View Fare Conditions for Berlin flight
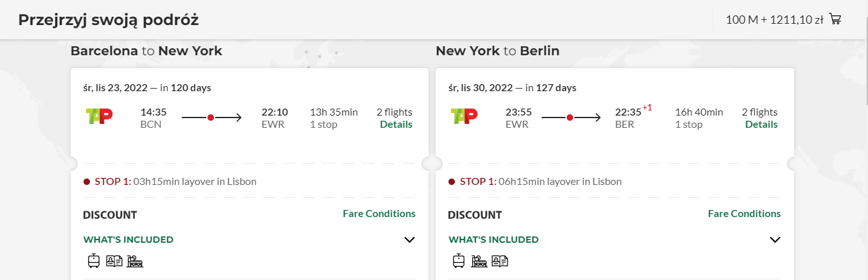 (x=744, y=214)
